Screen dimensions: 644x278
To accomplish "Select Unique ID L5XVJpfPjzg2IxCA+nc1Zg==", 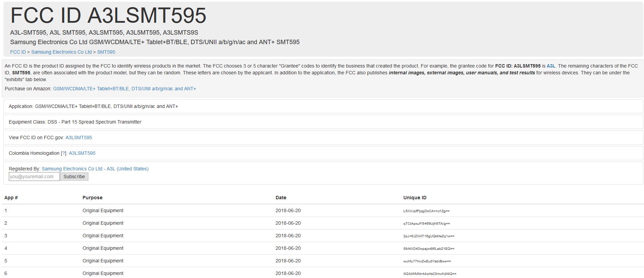I will 426,211.
